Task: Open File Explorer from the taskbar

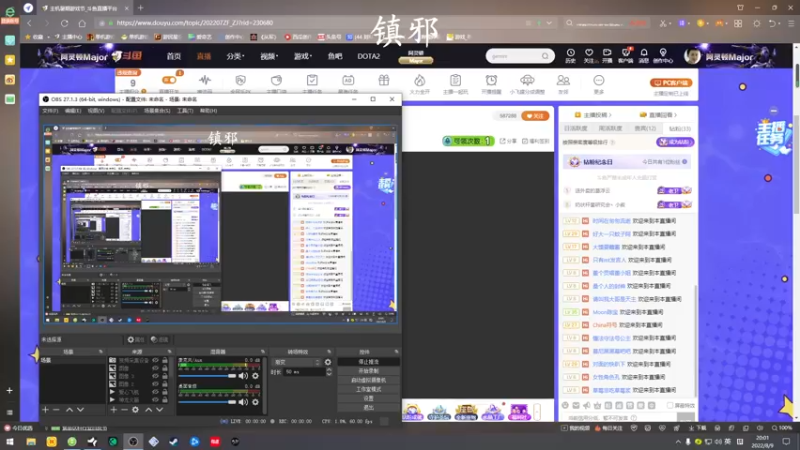Action: pyautogui.click(x=31, y=441)
